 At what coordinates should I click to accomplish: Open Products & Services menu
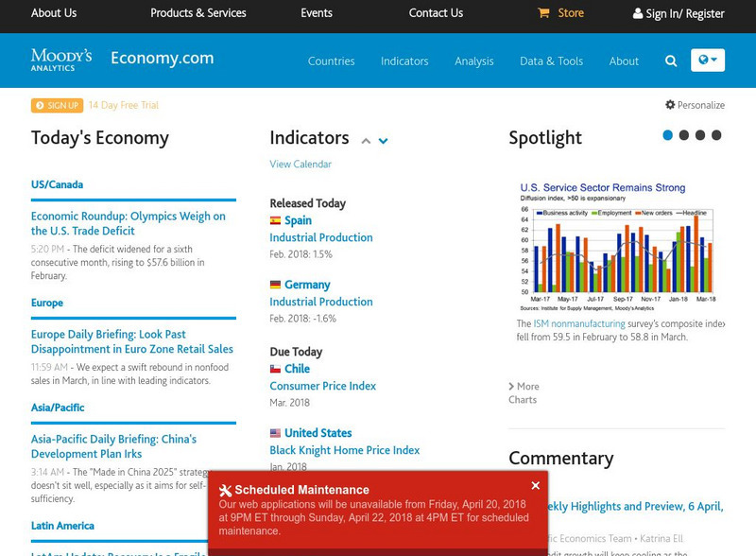tap(198, 13)
